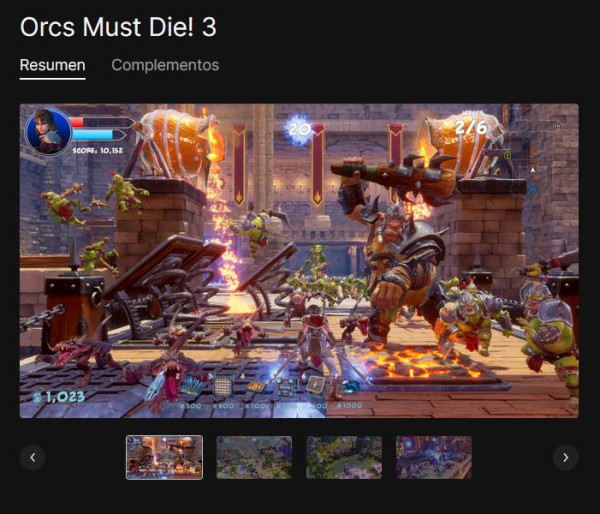Select spike trap icon costing 300
This screenshot has width=600, height=514.
pos(191,387)
